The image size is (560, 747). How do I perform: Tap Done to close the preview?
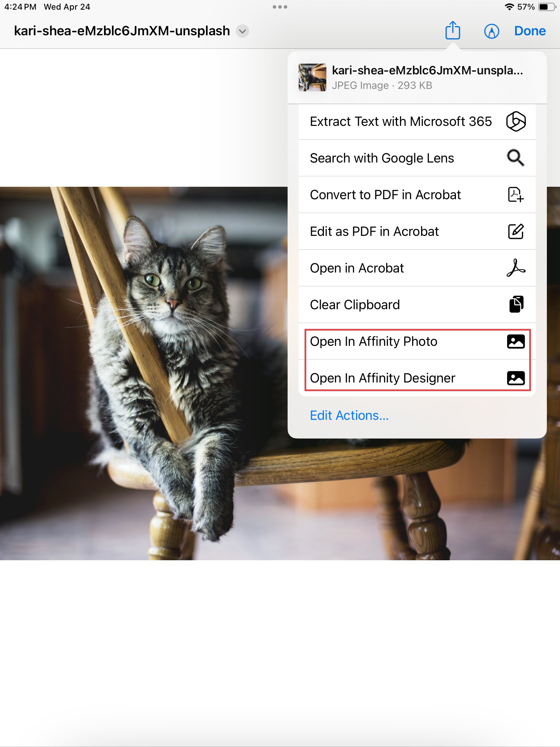pyautogui.click(x=530, y=31)
